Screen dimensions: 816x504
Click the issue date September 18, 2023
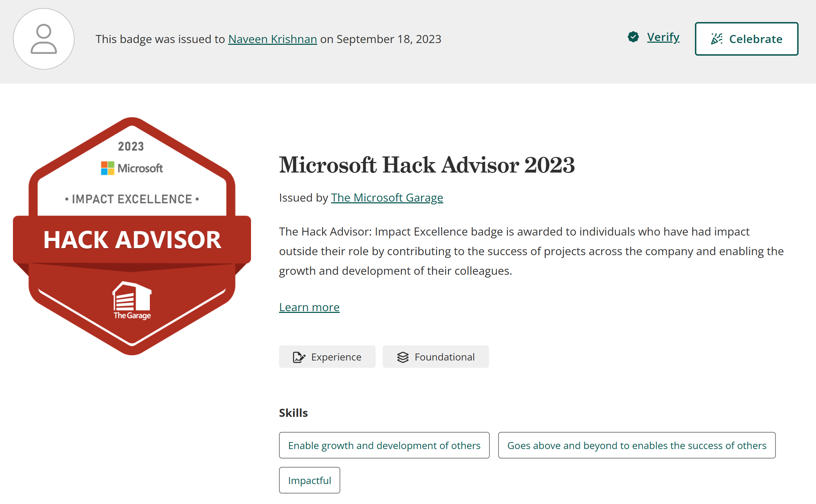[389, 39]
